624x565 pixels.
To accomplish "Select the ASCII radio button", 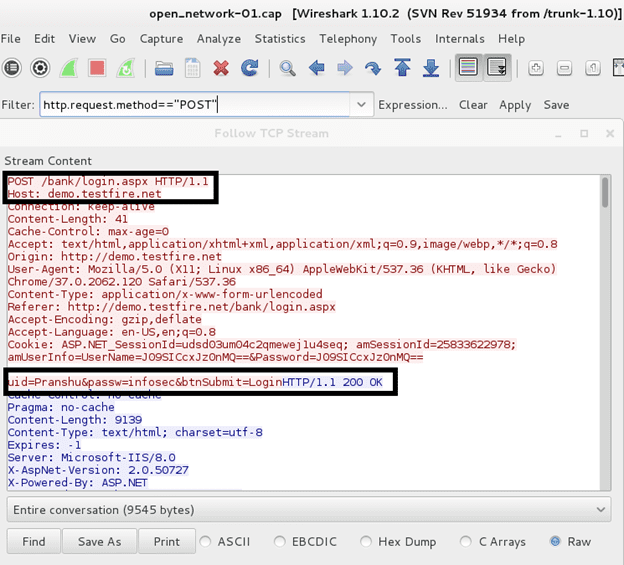I will click(x=205, y=541).
